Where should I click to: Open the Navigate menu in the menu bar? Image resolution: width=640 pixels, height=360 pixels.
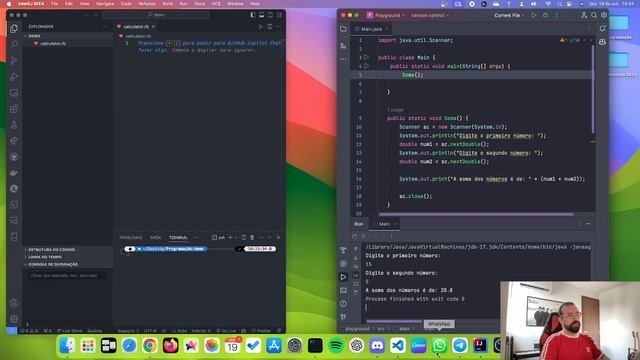(x=105, y=4)
